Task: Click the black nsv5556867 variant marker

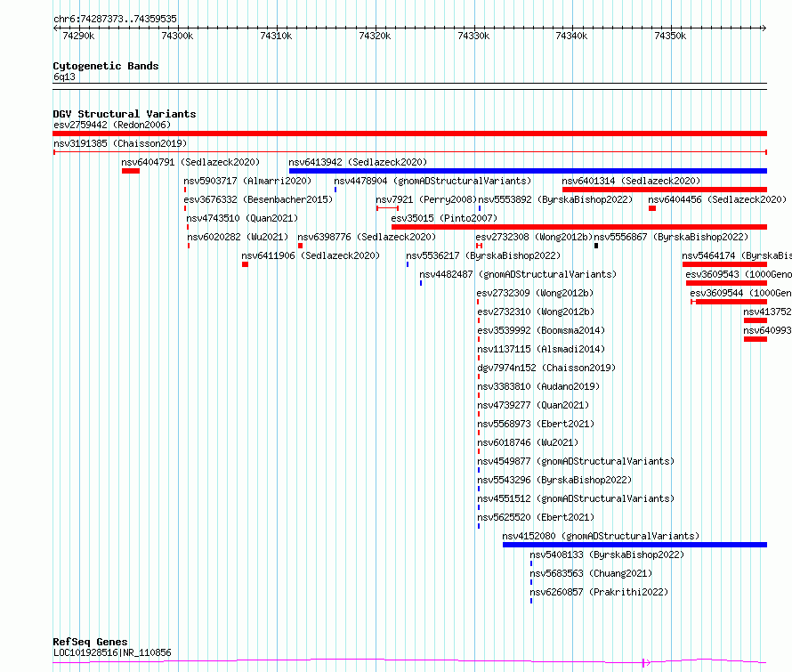Action: 596,246
